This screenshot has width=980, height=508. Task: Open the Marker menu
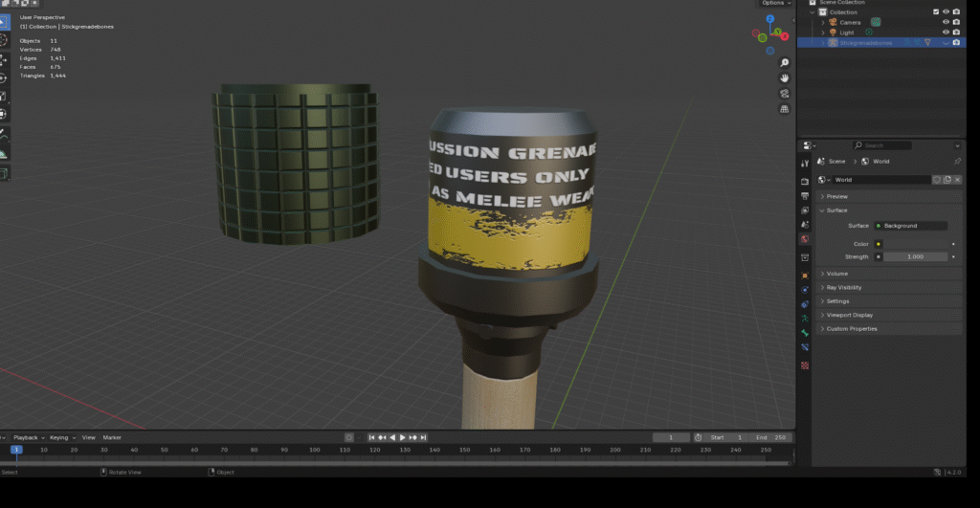(x=112, y=437)
